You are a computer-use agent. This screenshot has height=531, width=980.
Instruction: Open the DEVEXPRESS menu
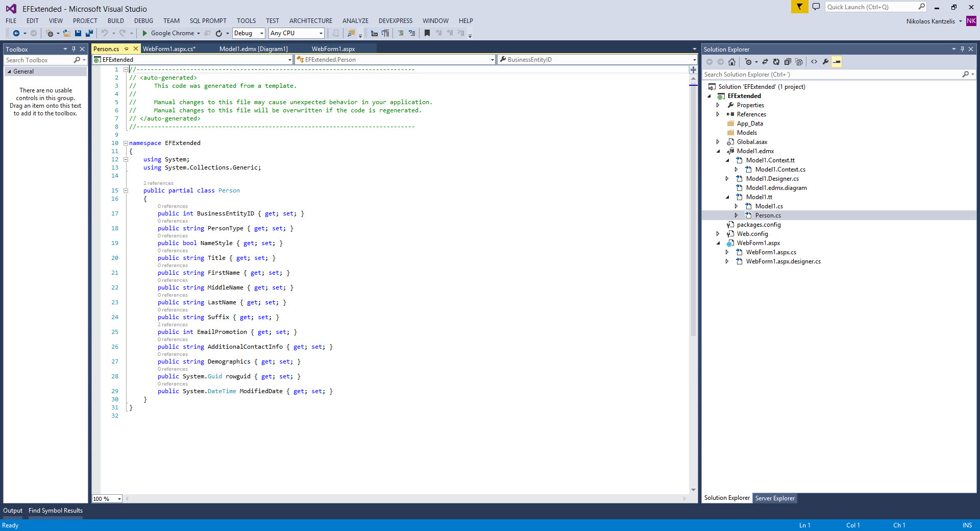pyautogui.click(x=396, y=21)
